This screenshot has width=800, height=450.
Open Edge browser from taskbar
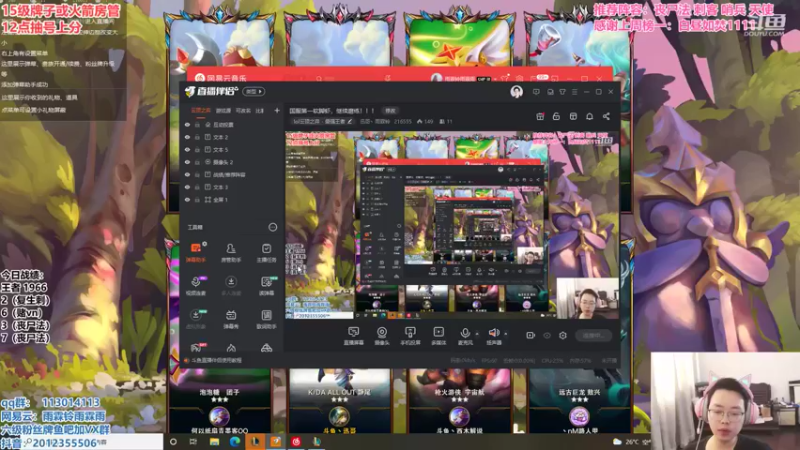235,442
